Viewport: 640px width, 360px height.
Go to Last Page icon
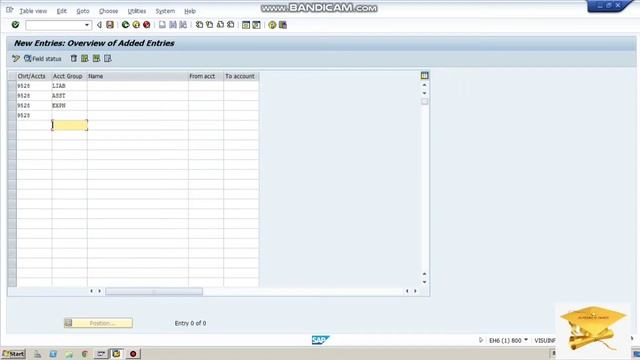(x=231, y=25)
